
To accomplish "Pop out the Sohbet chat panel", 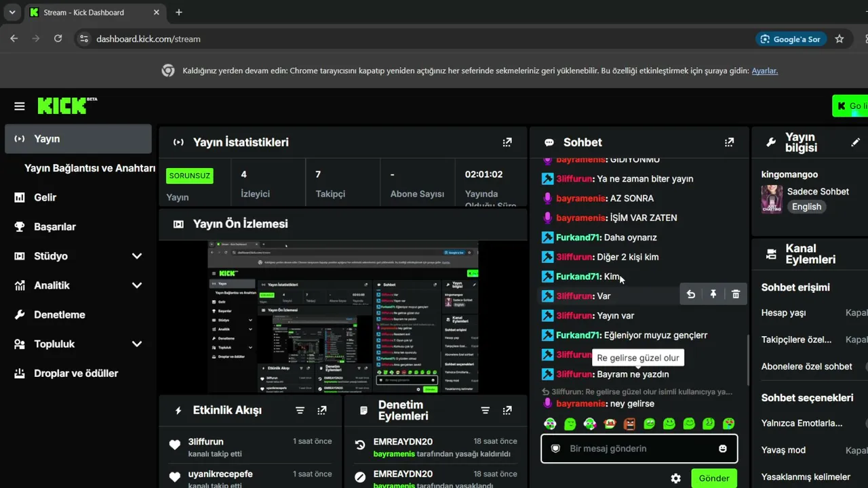I will [x=729, y=142].
